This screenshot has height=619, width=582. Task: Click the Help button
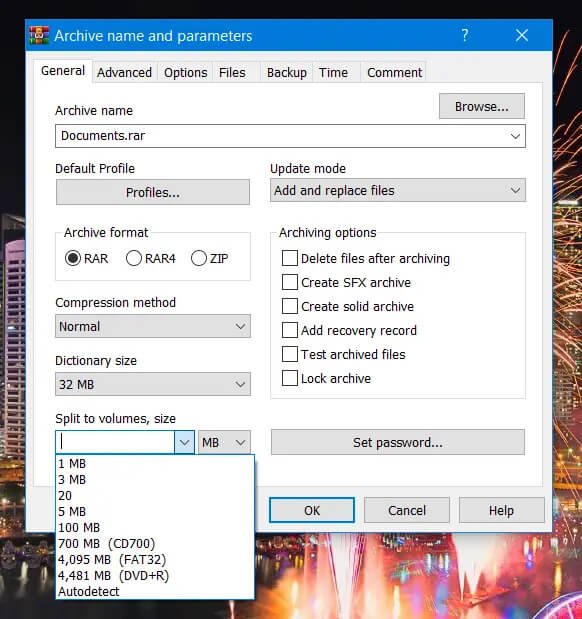point(501,510)
